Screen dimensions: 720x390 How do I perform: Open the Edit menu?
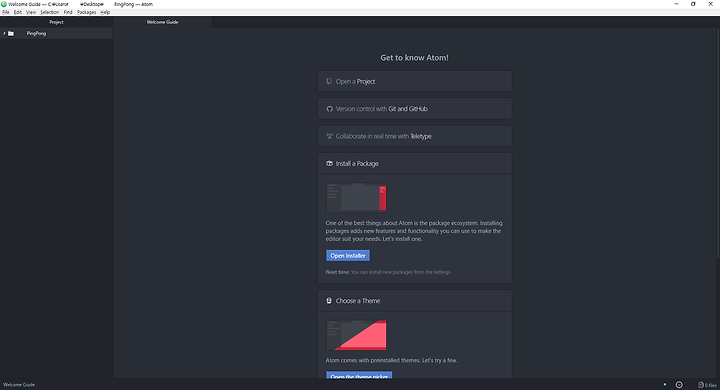click(x=18, y=12)
